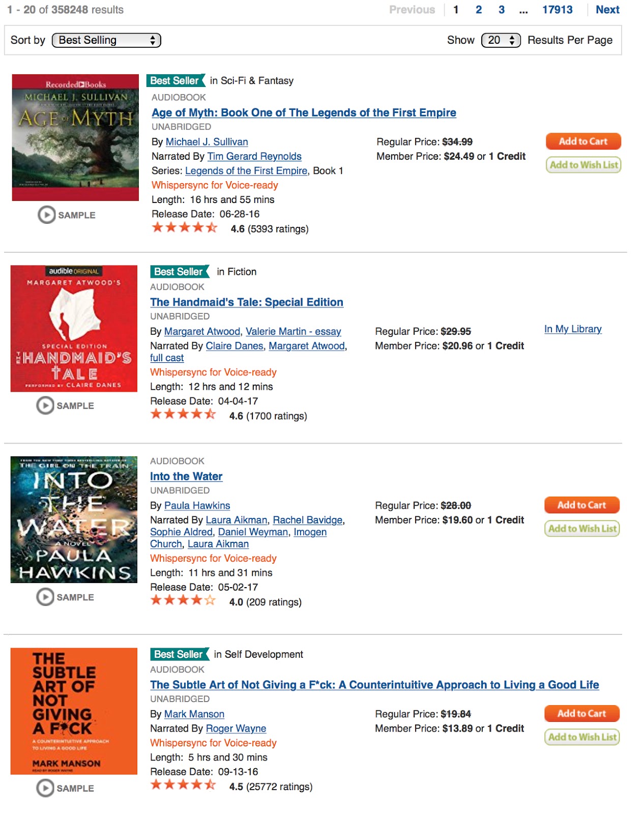The width and height of the screenshot is (644, 814).
Task: Play sample for The Handmaid's Tale
Action: point(65,405)
